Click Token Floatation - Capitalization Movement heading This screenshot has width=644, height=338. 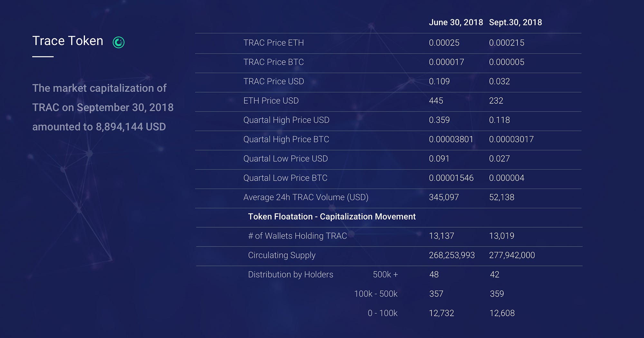pyautogui.click(x=332, y=217)
